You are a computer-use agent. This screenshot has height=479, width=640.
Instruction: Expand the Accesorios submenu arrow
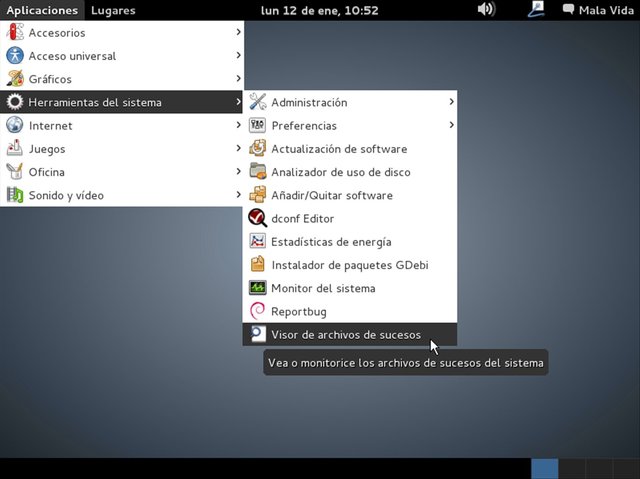point(238,32)
